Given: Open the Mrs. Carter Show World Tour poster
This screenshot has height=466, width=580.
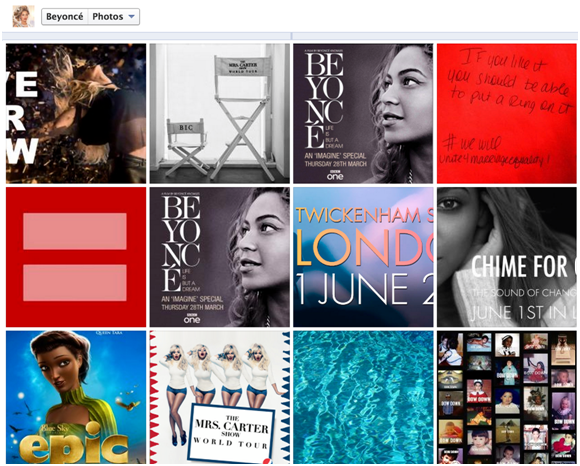Looking at the screenshot, I should 220,397.
